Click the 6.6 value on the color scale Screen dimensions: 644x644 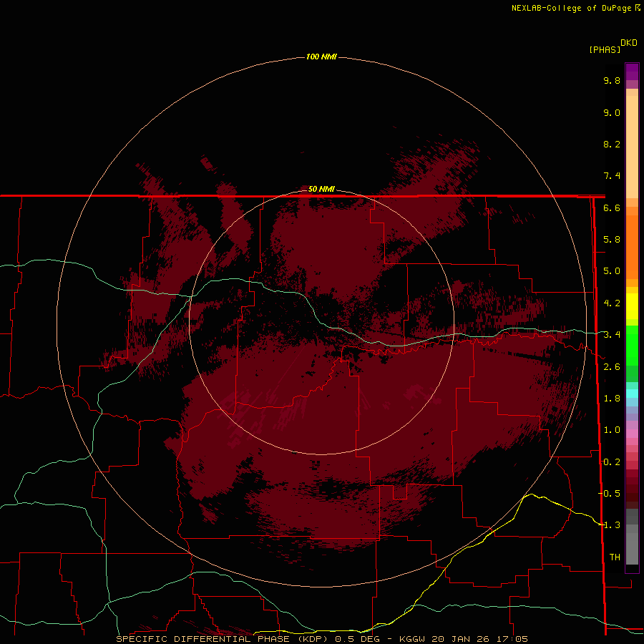point(612,208)
